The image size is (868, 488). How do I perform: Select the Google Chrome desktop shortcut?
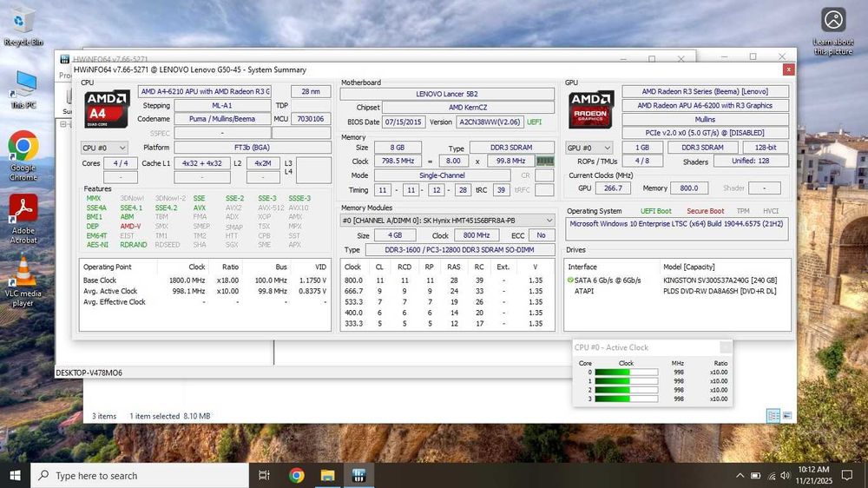tap(23, 156)
